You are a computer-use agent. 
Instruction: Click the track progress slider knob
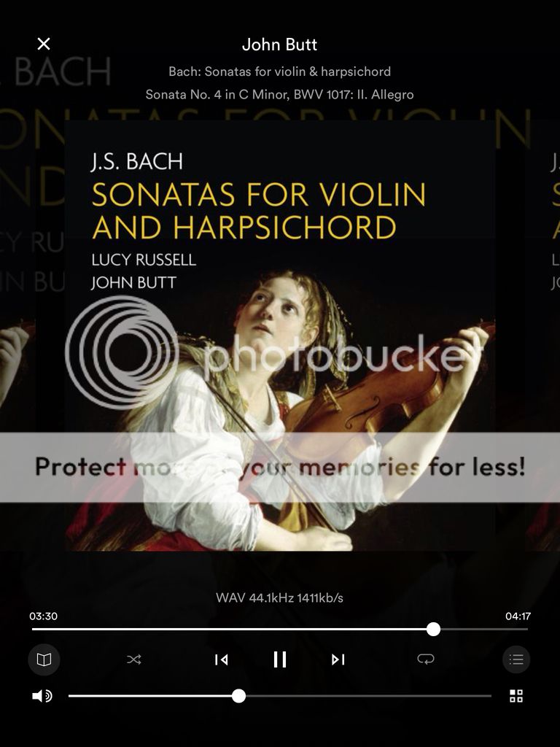(433, 629)
